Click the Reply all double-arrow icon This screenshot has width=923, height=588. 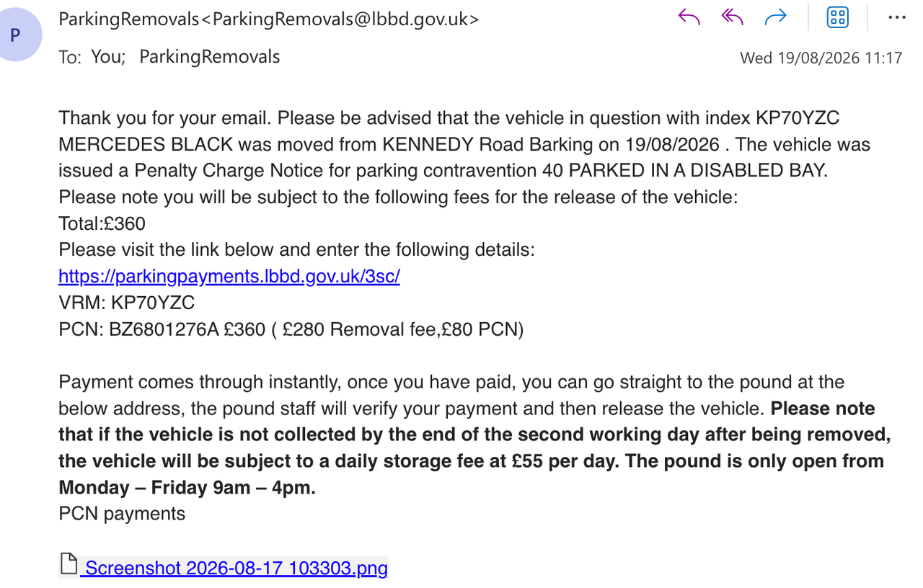(733, 17)
